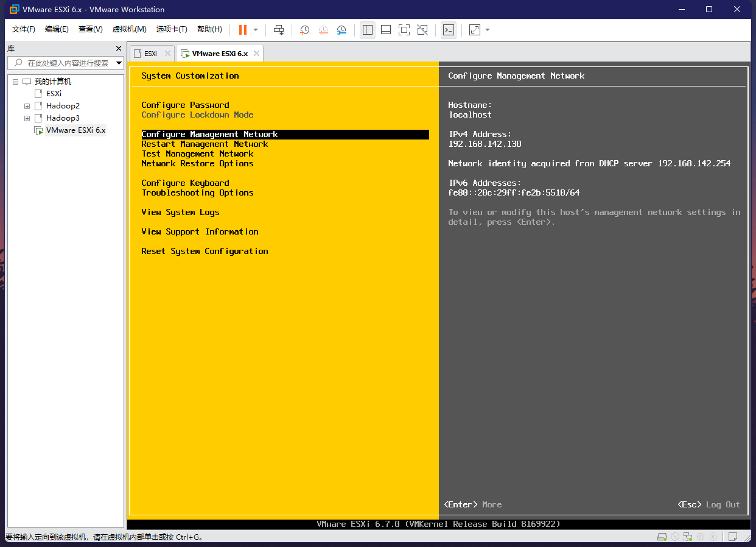Open the 虚拟机(M) menu
756x547 pixels.
pos(129,29)
